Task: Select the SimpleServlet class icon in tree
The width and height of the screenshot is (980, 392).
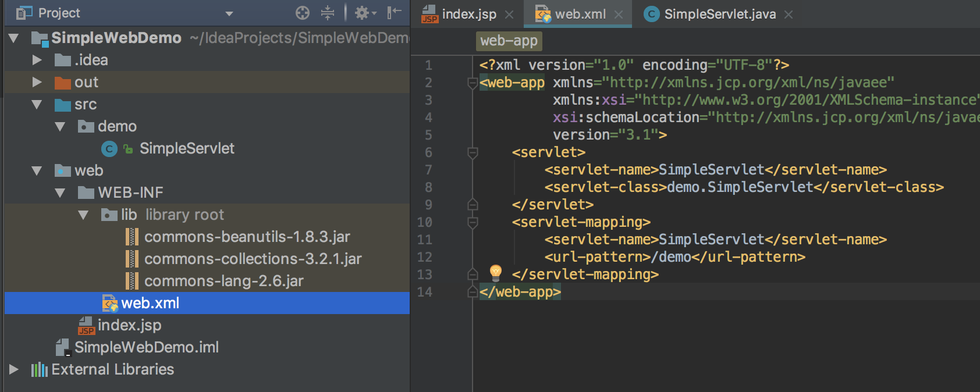Action: click(x=109, y=149)
